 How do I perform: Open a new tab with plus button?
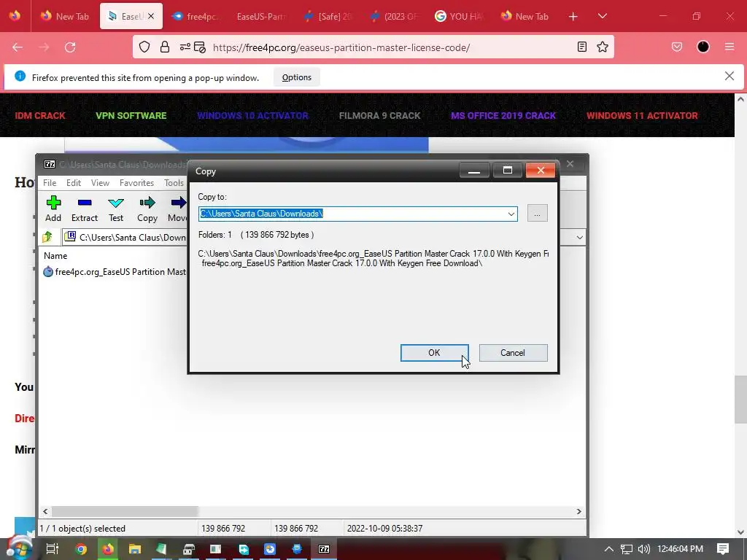pyautogui.click(x=573, y=16)
